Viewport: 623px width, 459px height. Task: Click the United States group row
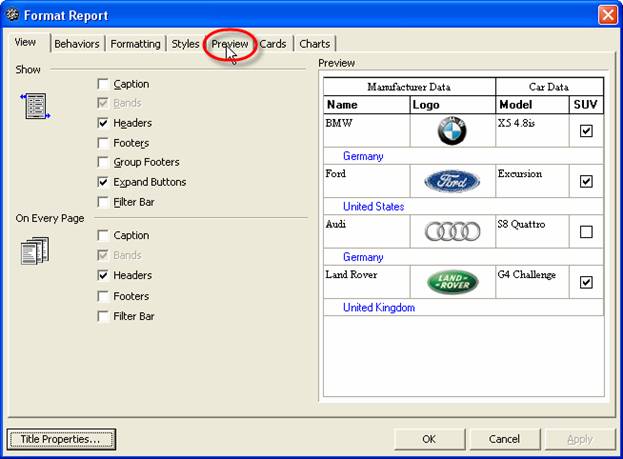[x=373, y=206]
